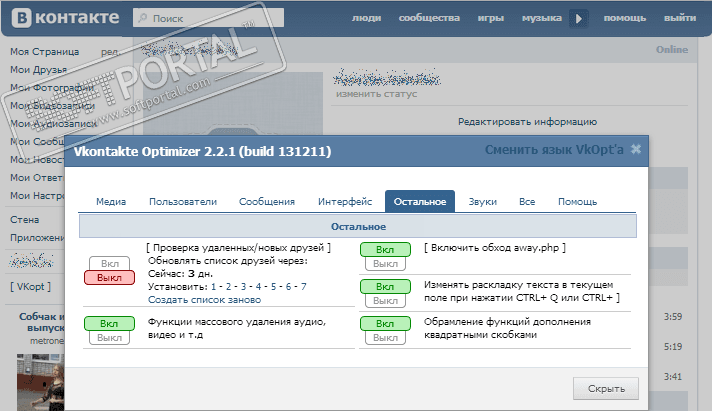Close the Vkontakte Optimizer dialog with X
Screen dimensions: 712x411
[636, 149]
